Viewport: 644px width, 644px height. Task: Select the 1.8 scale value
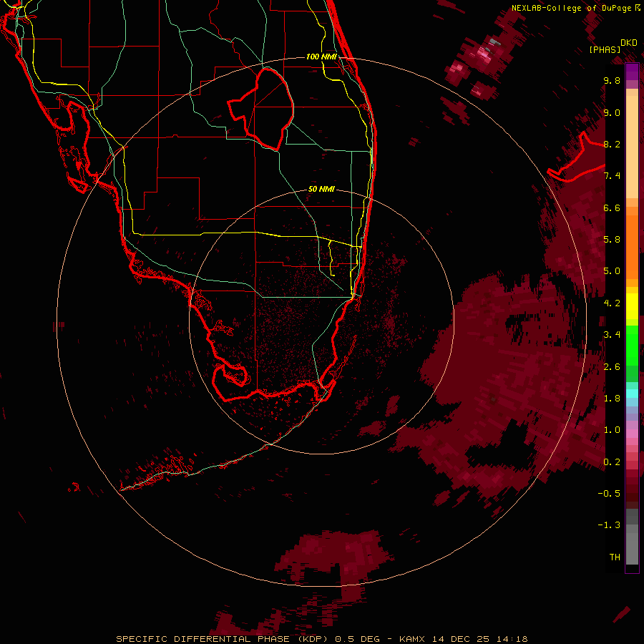pyautogui.click(x=612, y=399)
